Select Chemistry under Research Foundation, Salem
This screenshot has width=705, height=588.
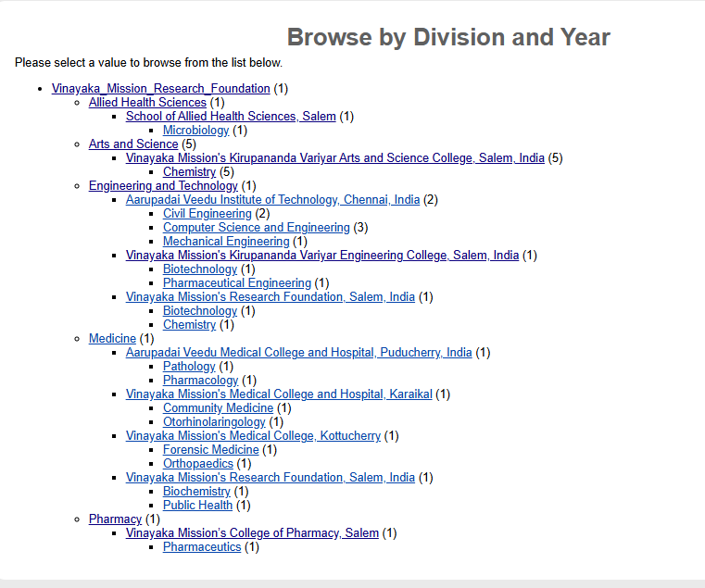pyautogui.click(x=189, y=325)
